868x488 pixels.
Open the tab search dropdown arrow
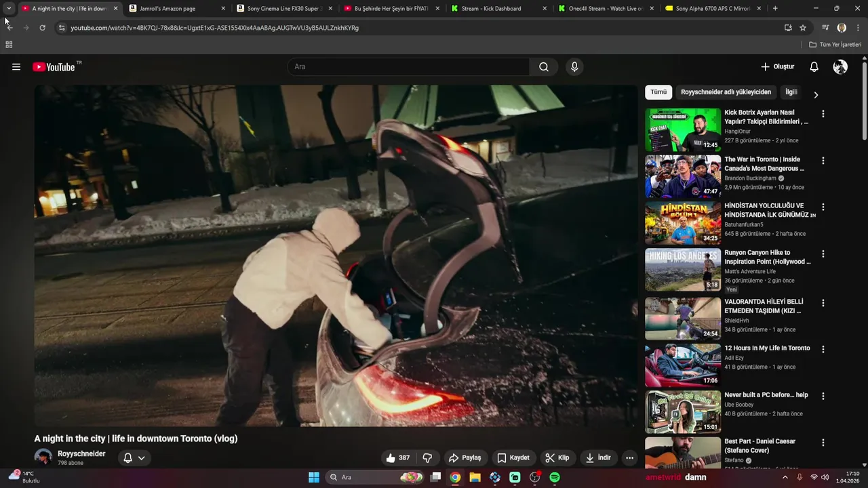point(9,8)
